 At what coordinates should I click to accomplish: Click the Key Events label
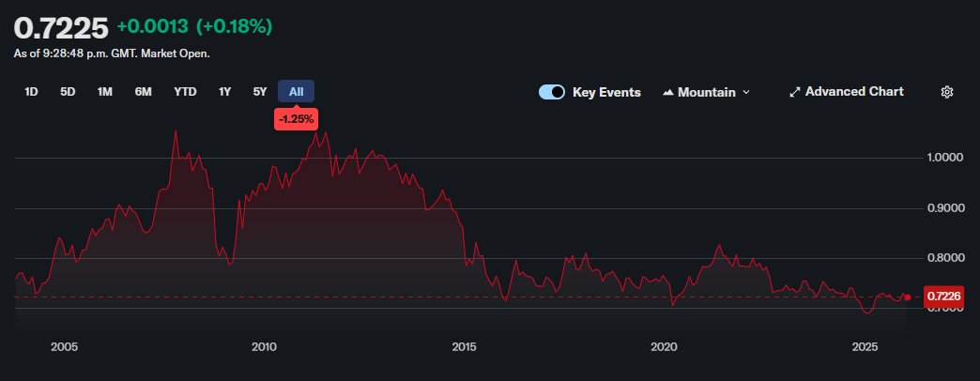pos(607,93)
